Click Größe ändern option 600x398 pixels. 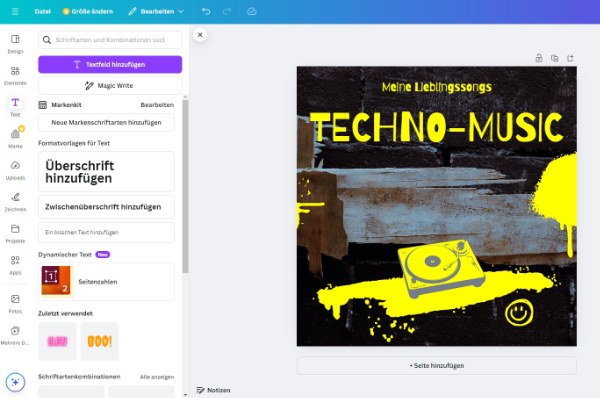point(88,11)
